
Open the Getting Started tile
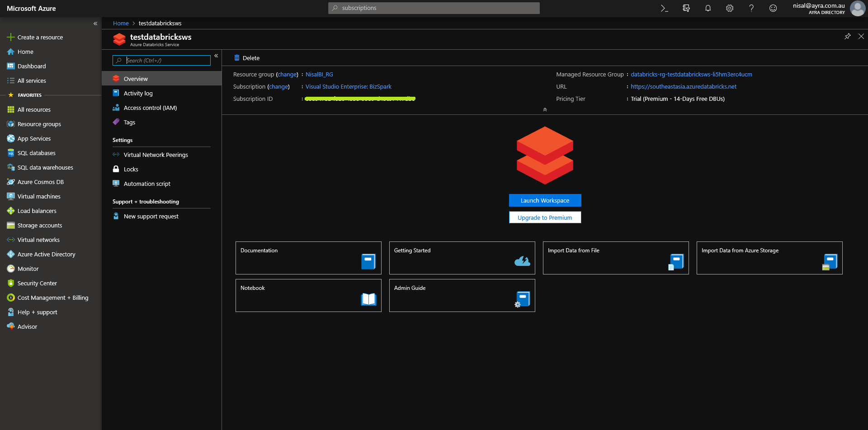[x=462, y=258]
